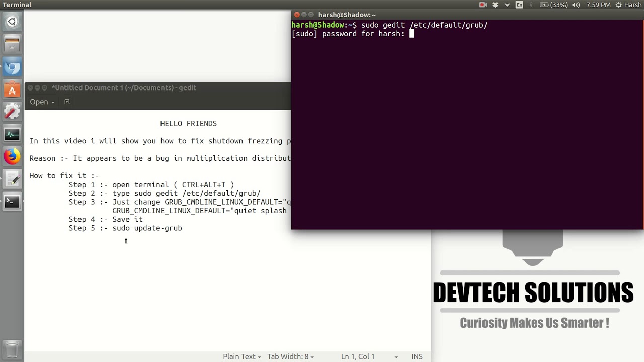Open the sound volume indicator menu
The width and height of the screenshot is (644, 362).
click(576, 5)
